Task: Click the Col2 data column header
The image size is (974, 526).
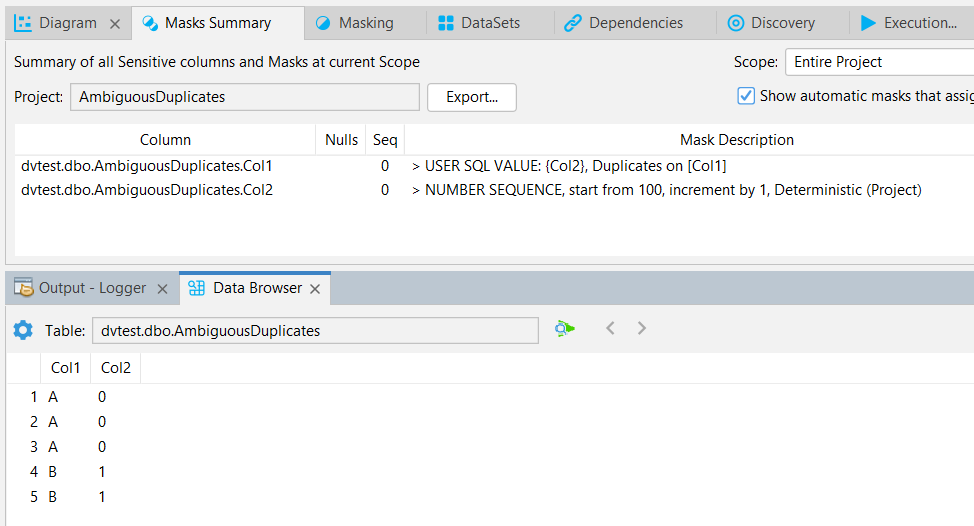Action: pyautogui.click(x=116, y=368)
